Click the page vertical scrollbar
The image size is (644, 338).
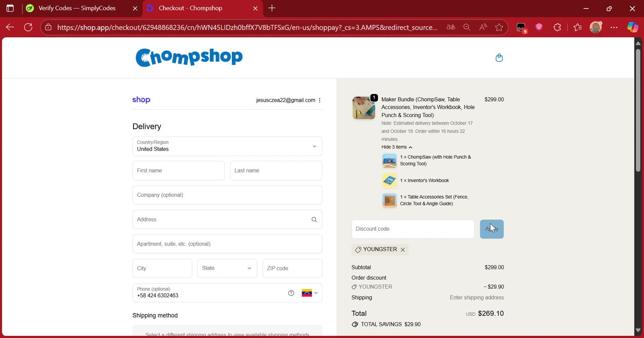click(638, 111)
